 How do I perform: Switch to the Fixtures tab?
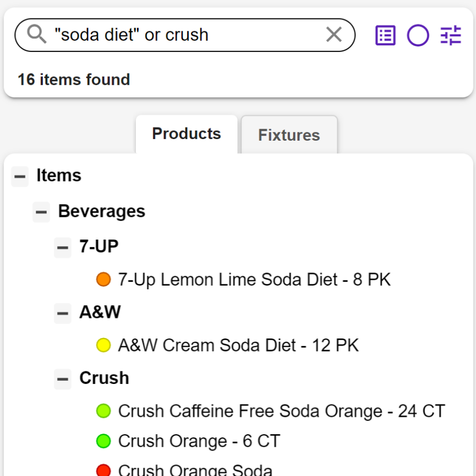tap(289, 135)
